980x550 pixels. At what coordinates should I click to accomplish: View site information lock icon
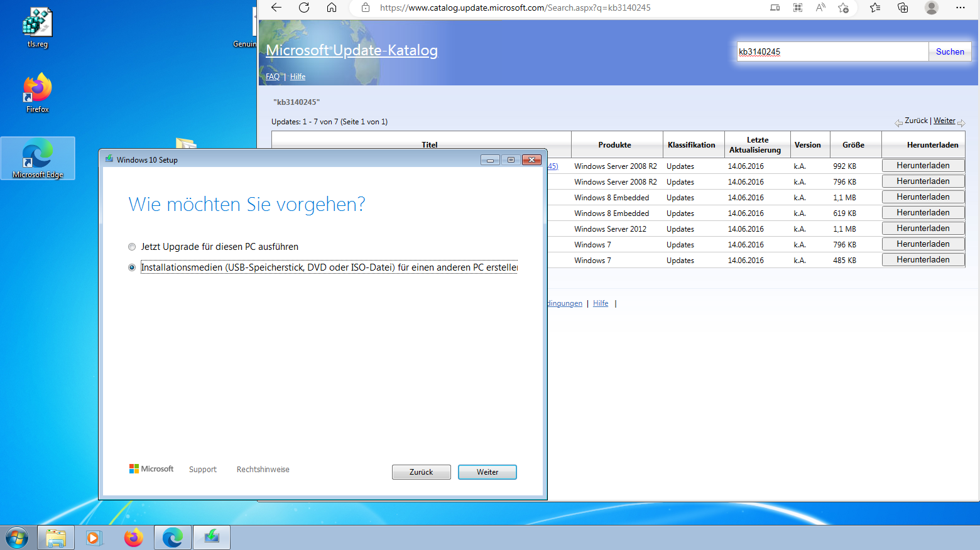coord(366,8)
